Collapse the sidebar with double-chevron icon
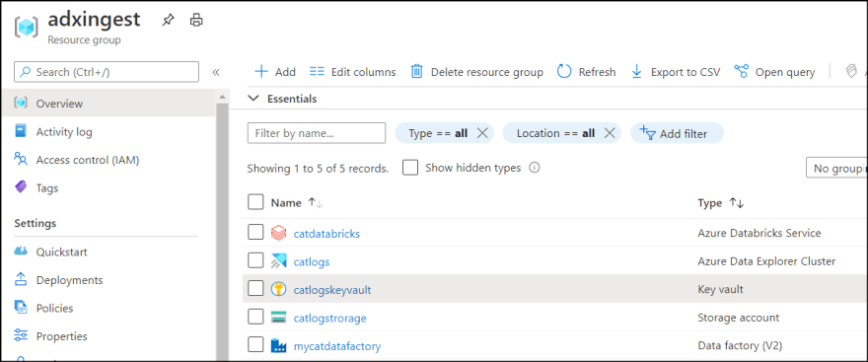The width and height of the screenshot is (868, 362). 216,72
